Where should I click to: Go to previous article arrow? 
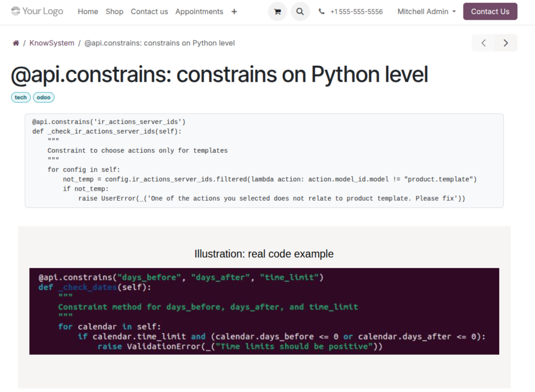point(483,43)
